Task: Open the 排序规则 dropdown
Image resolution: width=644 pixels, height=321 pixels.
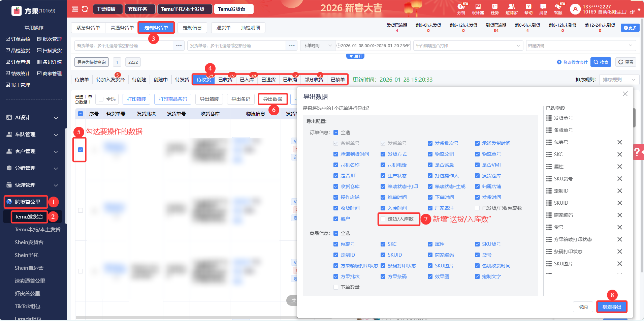Action: (x=619, y=80)
